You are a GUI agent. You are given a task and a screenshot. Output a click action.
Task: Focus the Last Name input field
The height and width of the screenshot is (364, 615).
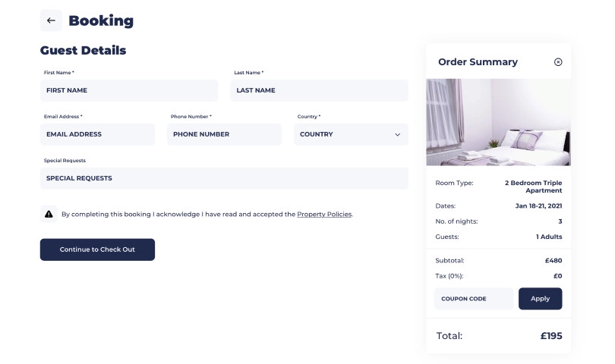coord(320,90)
